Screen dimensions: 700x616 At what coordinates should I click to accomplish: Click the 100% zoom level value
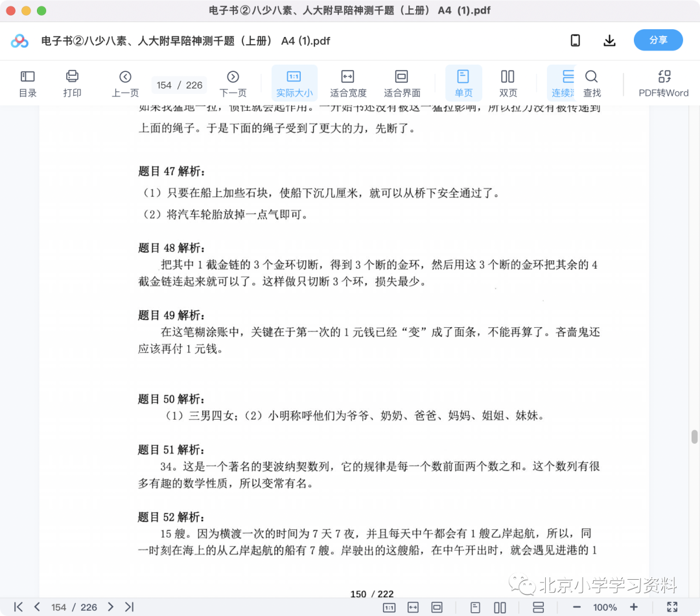point(605,608)
